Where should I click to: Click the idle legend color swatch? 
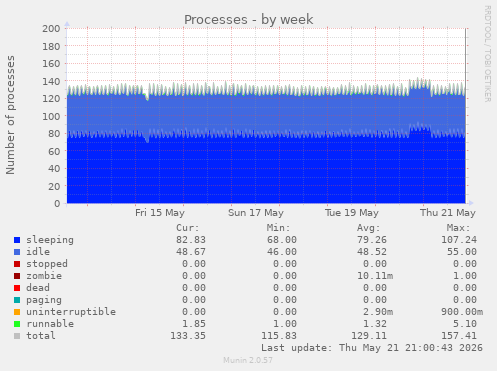click(x=17, y=252)
